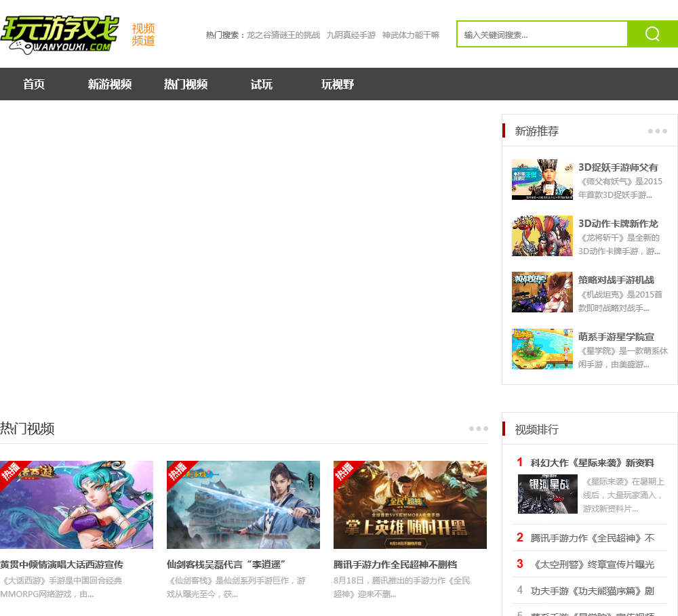Open the 视频频道 channel label
This screenshot has width=678, height=616.
click(143, 35)
